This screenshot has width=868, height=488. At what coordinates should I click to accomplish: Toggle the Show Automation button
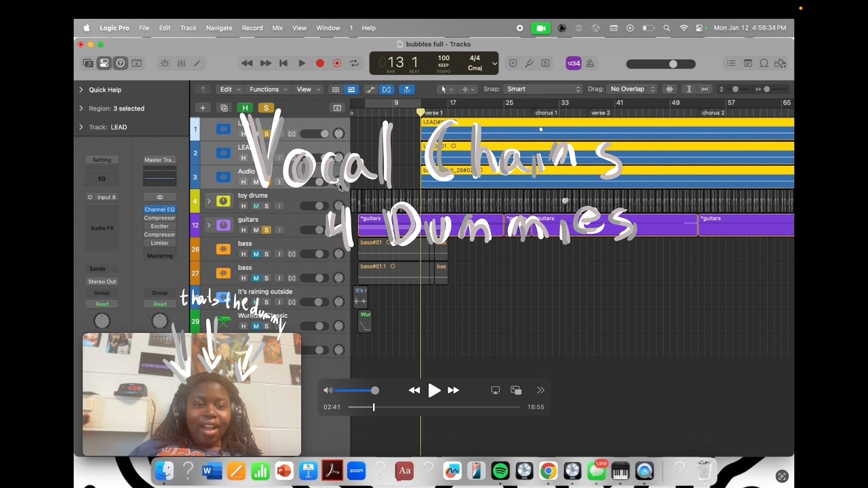(370, 89)
